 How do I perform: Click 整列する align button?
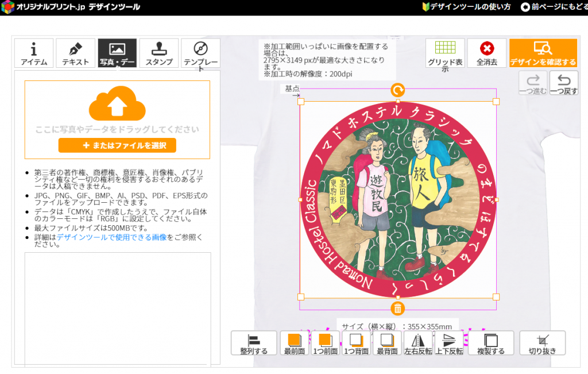click(x=254, y=343)
